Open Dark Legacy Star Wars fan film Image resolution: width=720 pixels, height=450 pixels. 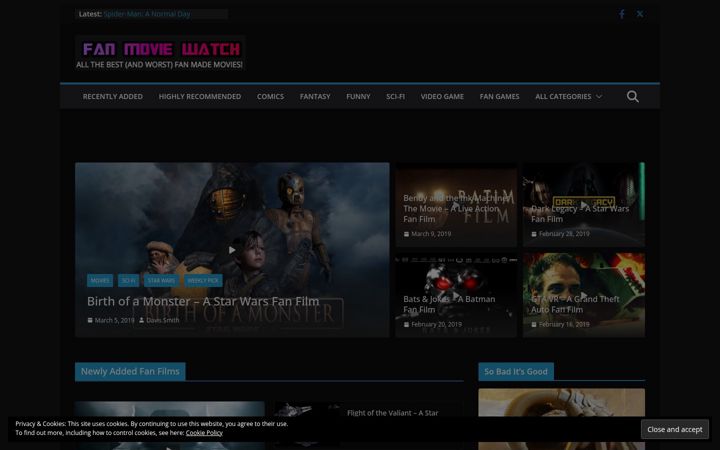tap(580, 214)
